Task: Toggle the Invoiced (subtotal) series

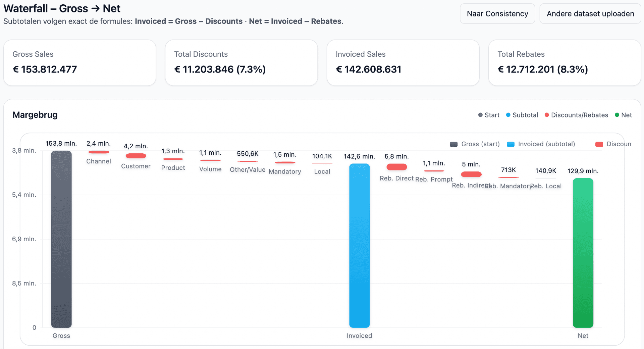Action: pos(541,144)
